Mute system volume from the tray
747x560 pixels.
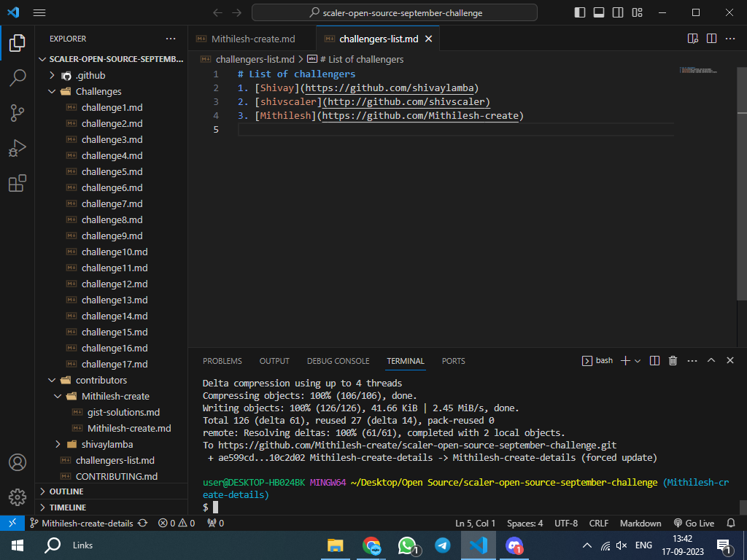pos(623,545)
